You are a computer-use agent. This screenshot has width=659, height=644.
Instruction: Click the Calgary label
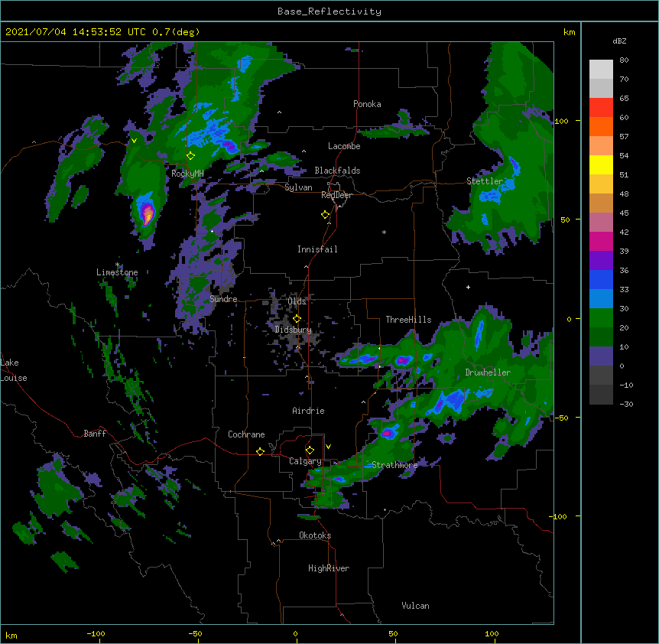(x=305, y=461)
